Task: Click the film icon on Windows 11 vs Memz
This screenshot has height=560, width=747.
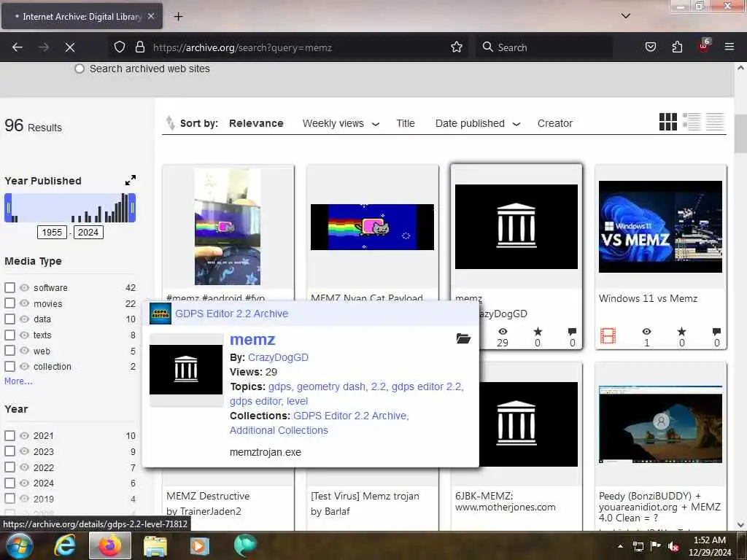Action: 608,335
